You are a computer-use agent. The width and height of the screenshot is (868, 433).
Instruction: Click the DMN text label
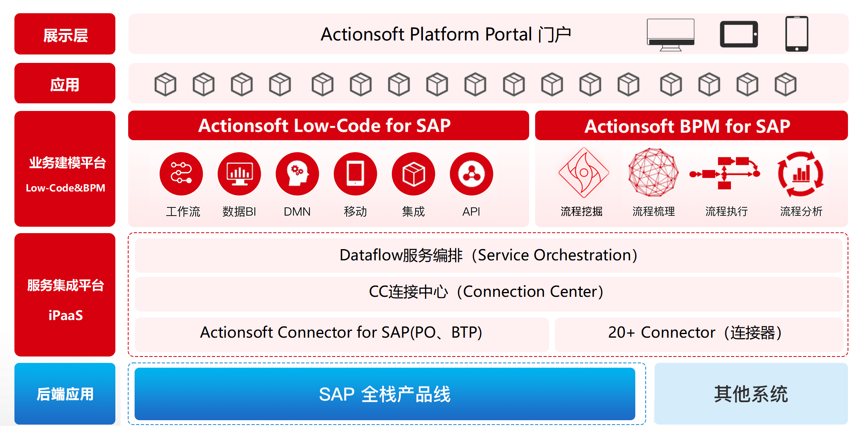[x=297, y=211]
